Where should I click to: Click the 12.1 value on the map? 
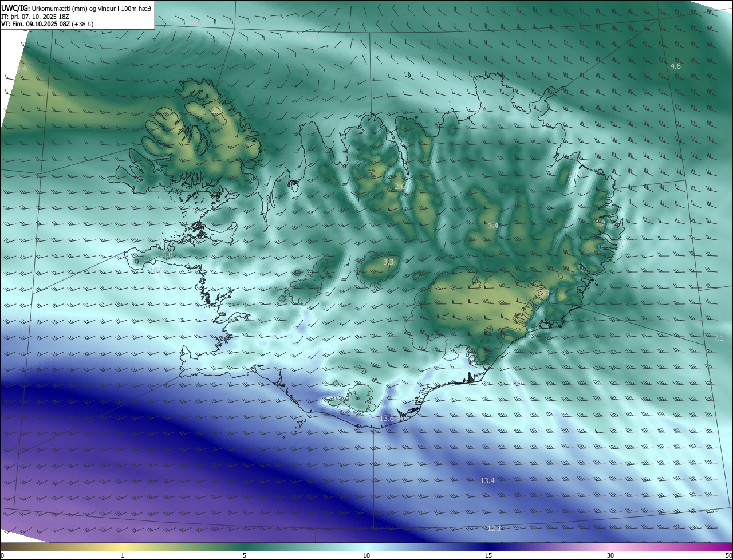[494, 529]
